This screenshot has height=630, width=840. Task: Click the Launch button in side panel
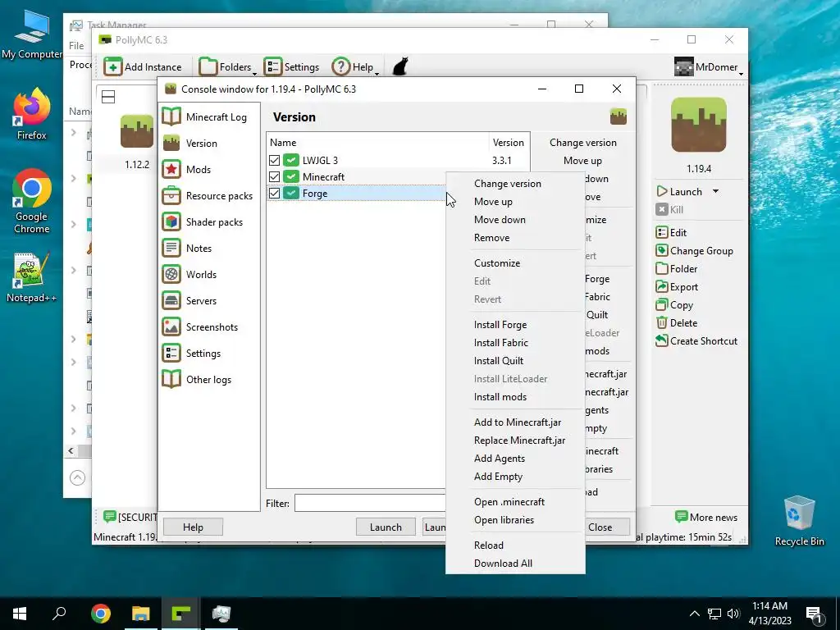point(679,191)
